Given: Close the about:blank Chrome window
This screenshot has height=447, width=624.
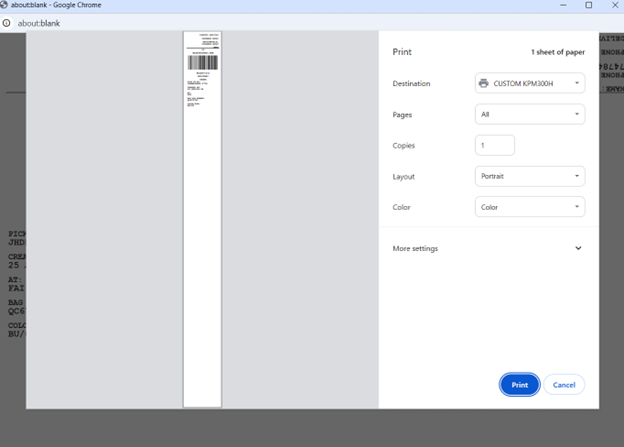Looking at the screenshot, I should click(613, 6).
